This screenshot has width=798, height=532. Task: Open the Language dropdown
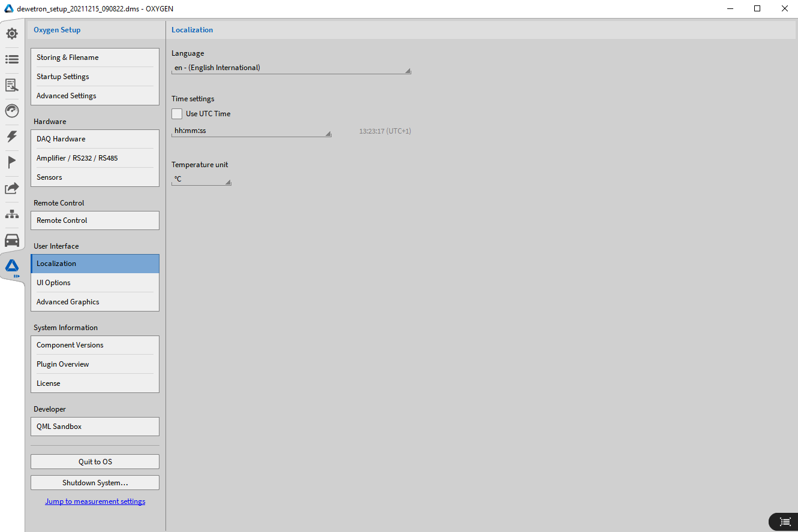click(291, 68)
